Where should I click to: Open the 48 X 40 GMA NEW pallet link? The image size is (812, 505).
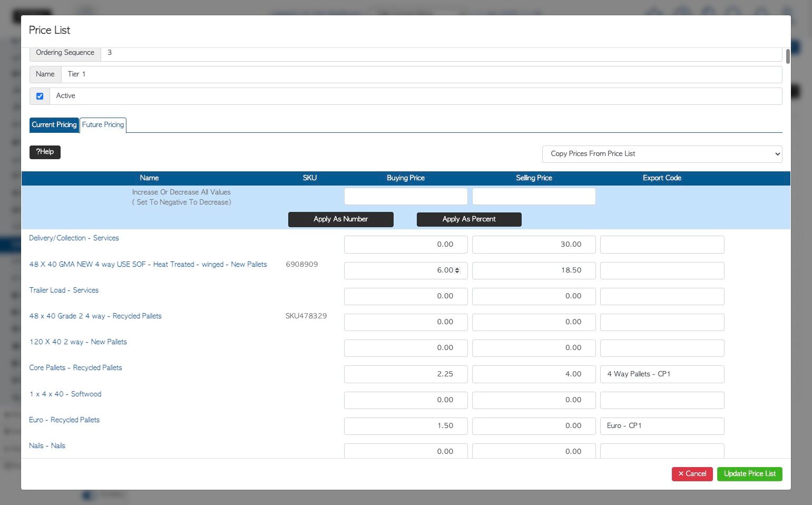[148, 265]
